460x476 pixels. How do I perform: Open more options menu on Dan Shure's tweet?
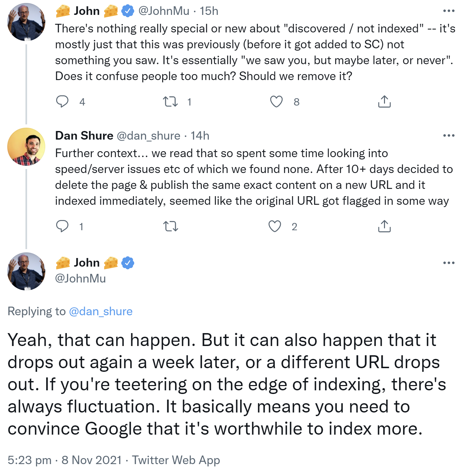tap(448, 135)
